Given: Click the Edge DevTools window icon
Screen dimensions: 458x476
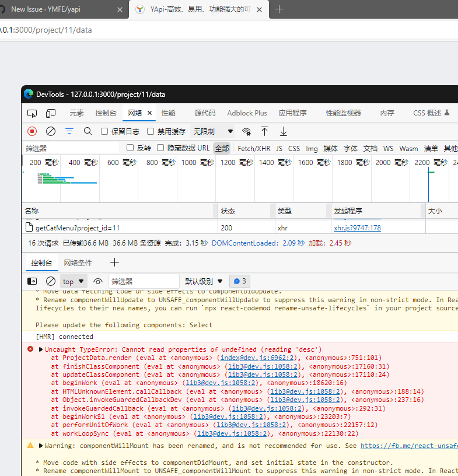Looking at the screenshot, I should pos(29,94).
